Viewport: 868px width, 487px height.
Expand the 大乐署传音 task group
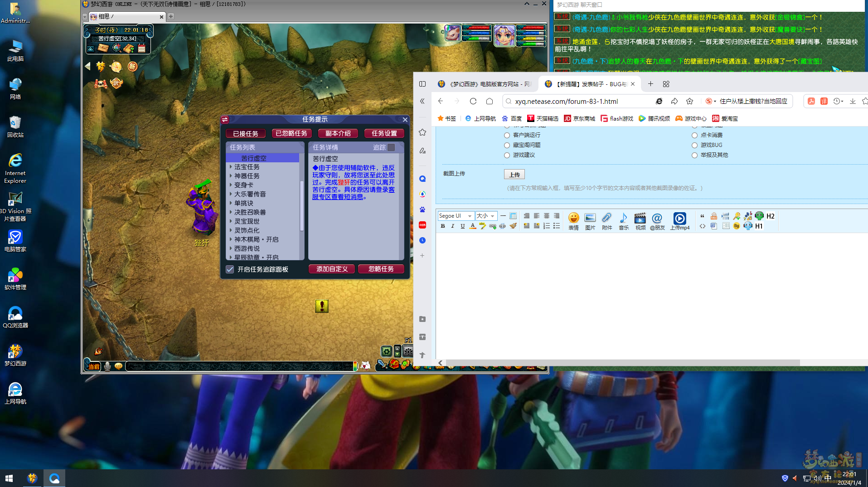point(231,194)
